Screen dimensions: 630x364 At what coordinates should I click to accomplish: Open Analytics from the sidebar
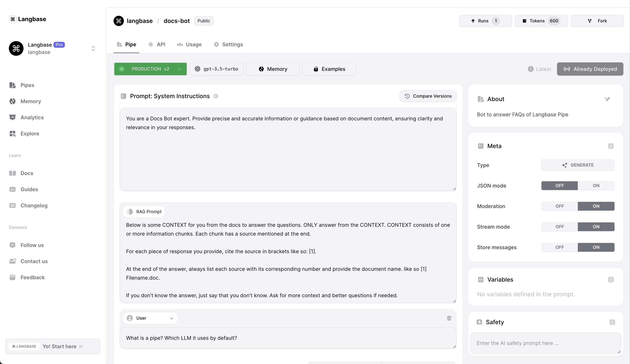tap(32, 117)
